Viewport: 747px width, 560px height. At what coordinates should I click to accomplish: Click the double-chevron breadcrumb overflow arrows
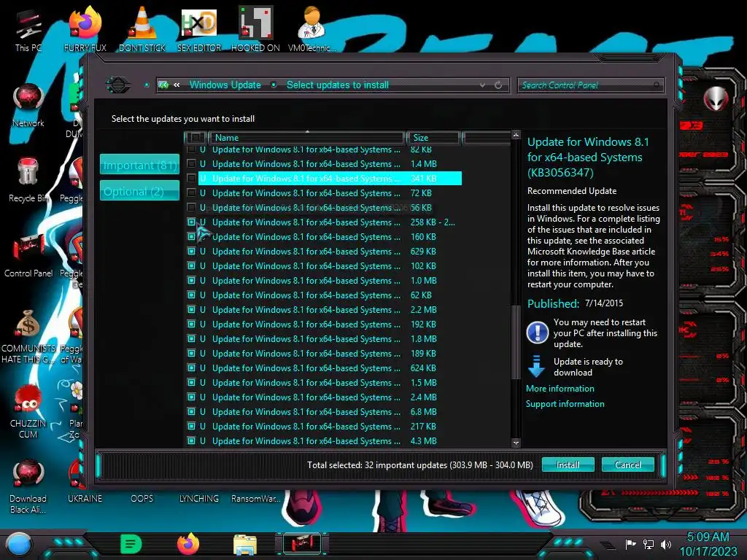(x=177, y=85)
